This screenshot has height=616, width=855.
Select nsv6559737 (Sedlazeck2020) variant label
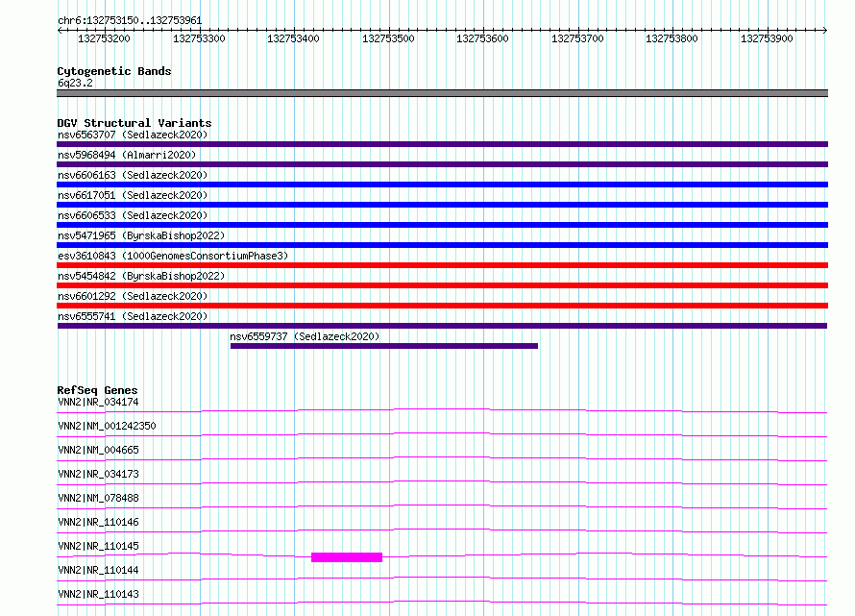(x=305, y=336)
